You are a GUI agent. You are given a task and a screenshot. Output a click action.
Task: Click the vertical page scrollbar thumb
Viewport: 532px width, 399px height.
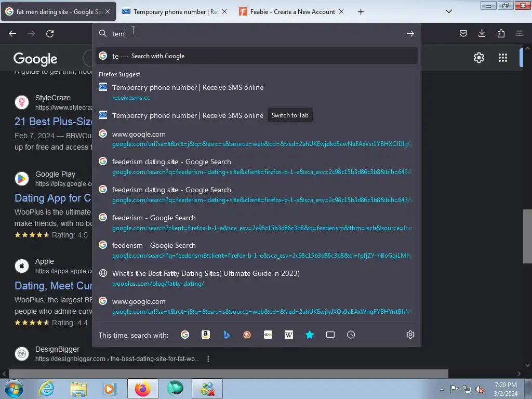tap(527, 236)
